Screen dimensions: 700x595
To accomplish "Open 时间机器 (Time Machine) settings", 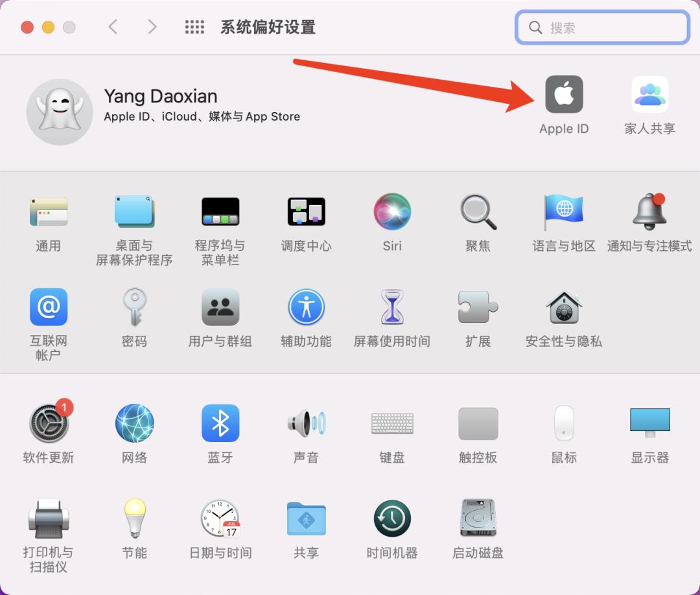I will tap(391, 519).
